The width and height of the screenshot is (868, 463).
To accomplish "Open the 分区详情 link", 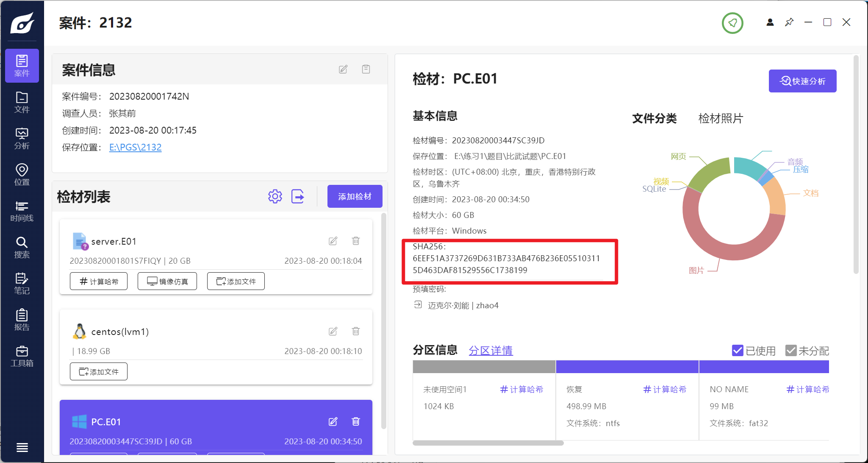I will click(x=491, y=351).
